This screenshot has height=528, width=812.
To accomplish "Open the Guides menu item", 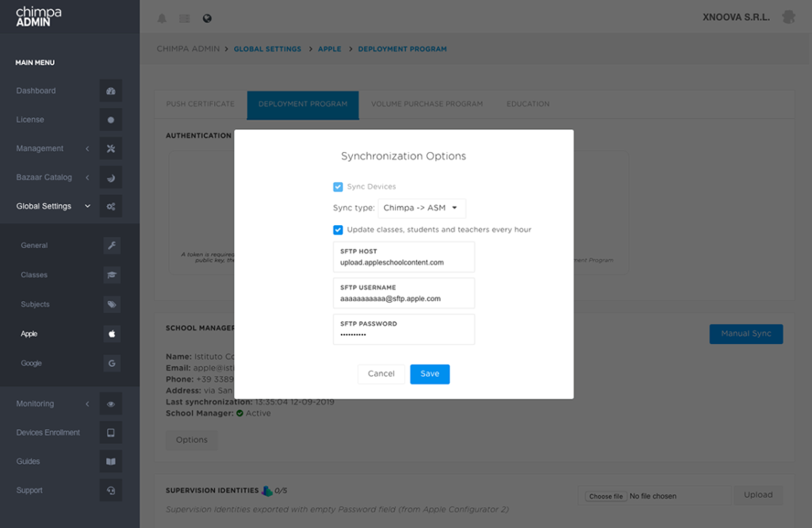I will pyautogui.click(x=28, y=461).
